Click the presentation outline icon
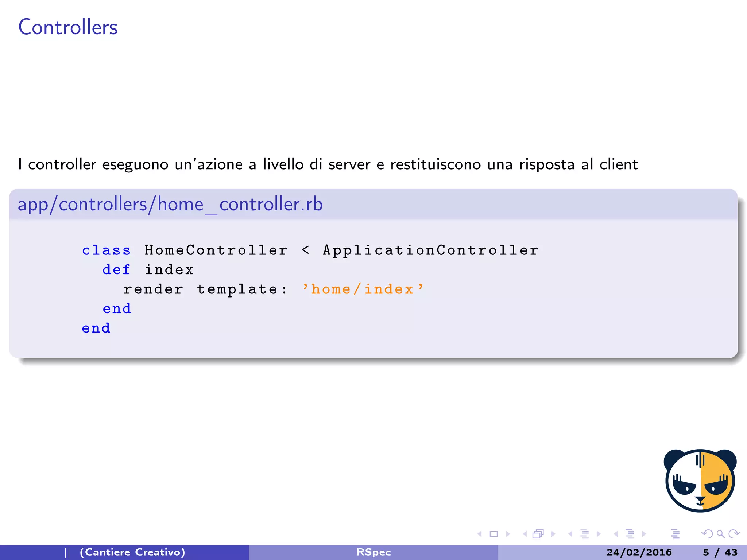This screenshot has height=560, width=747. (675, 534)
